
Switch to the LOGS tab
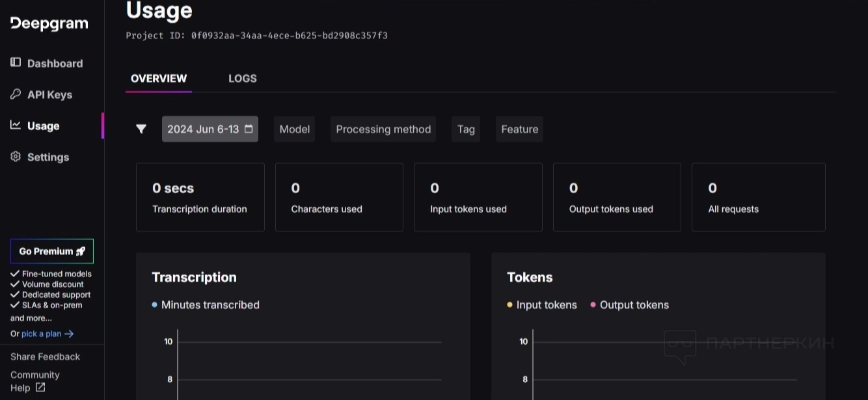point(242,78)
